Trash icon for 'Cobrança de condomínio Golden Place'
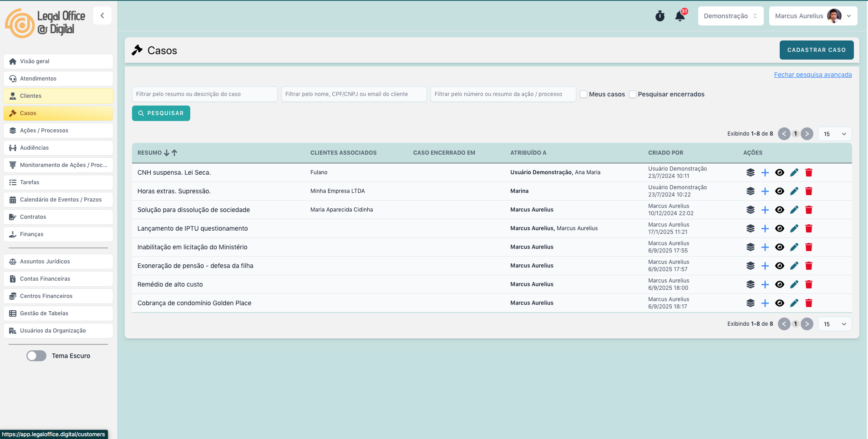The width and height of the screenshot is (868, 439). tap(808, 303)
